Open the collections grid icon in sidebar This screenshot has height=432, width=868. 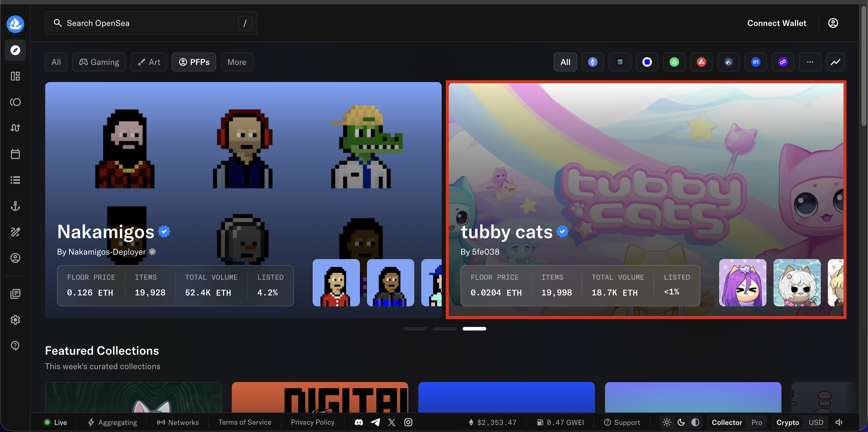click(15, 76)
